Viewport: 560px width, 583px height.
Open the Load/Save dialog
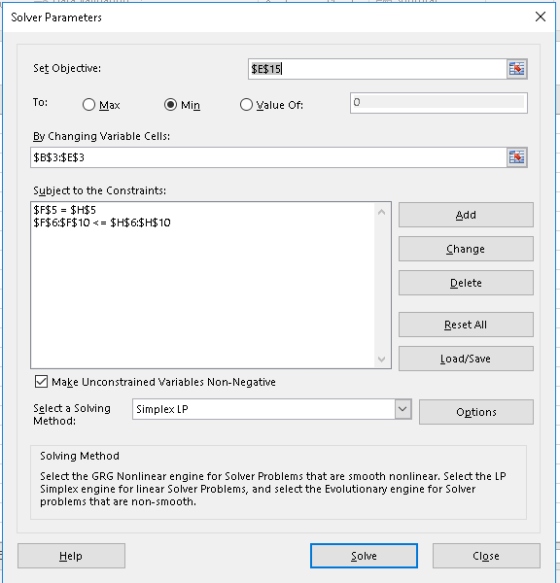click(x=466, y=359)
